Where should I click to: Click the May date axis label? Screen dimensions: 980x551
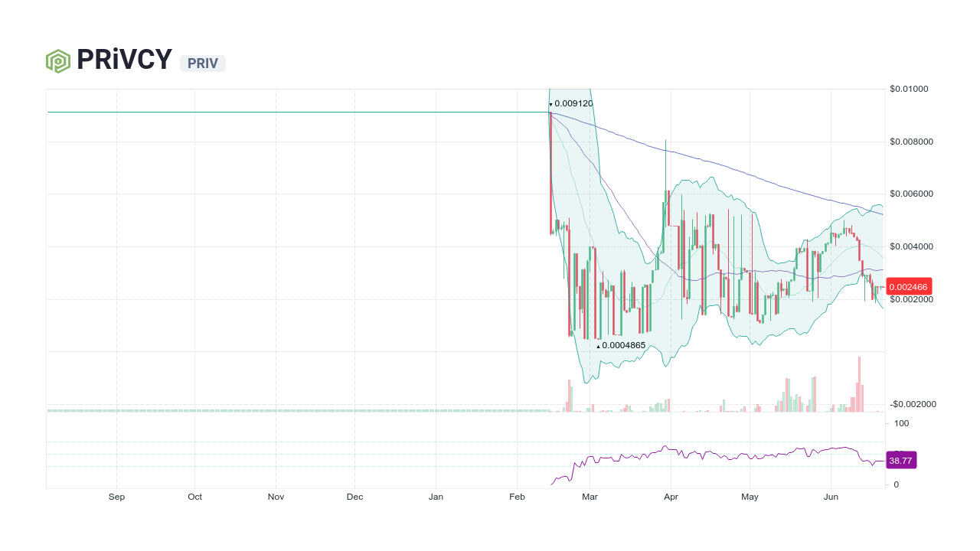(750, 497)
